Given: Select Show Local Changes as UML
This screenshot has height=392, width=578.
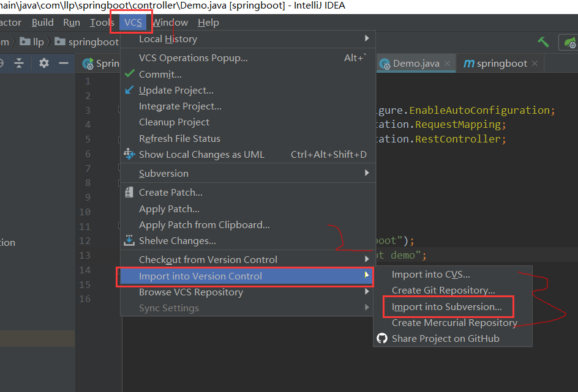Looking at the screenshot, I should (x=248, y=154).
